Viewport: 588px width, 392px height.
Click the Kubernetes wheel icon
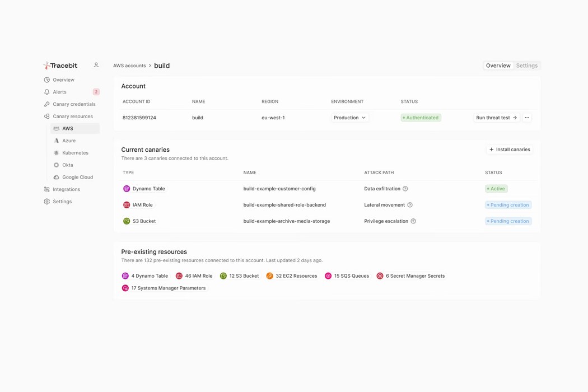tap(56, 153)
